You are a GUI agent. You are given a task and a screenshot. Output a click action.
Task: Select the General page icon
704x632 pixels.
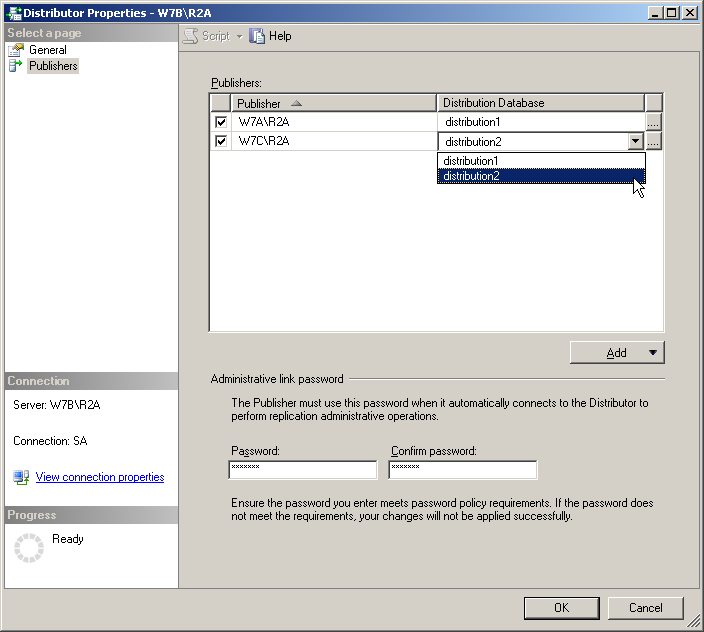click(x=16, y=50)
